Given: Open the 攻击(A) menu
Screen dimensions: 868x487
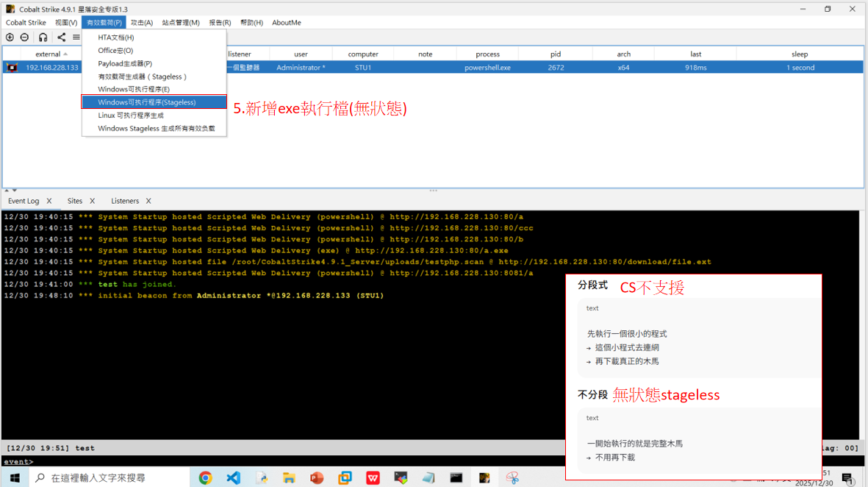Looking at the screenshot, I should pos(142,23).
